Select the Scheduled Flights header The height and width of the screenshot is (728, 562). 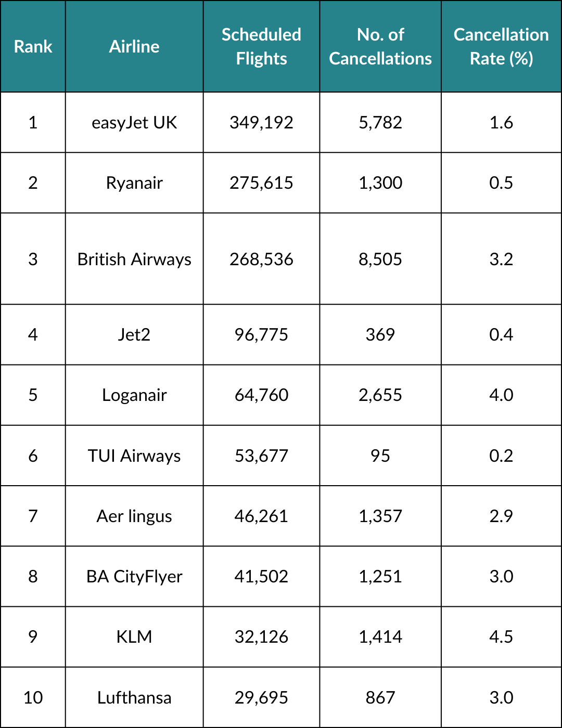[x=261, y=47]
